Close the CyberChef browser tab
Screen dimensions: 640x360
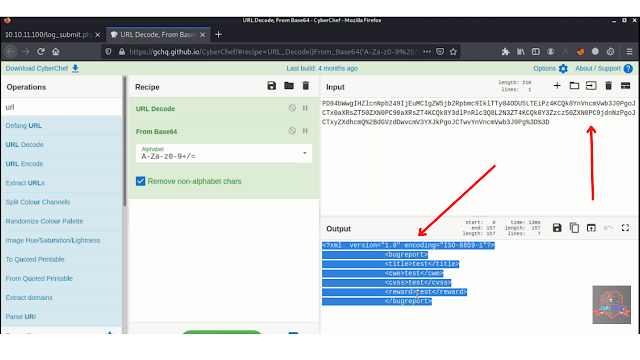point(202,35)
